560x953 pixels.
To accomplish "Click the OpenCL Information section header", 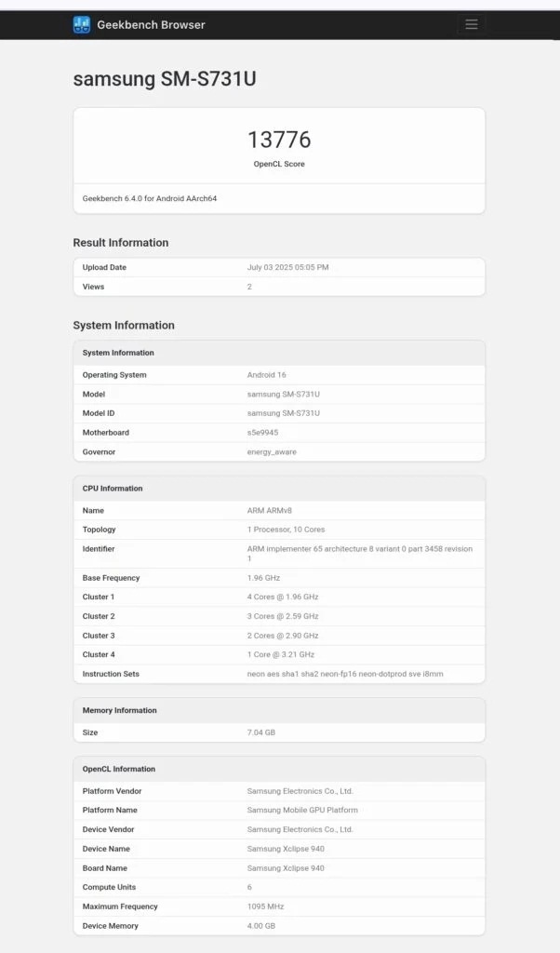I will [x=279, y=769].
